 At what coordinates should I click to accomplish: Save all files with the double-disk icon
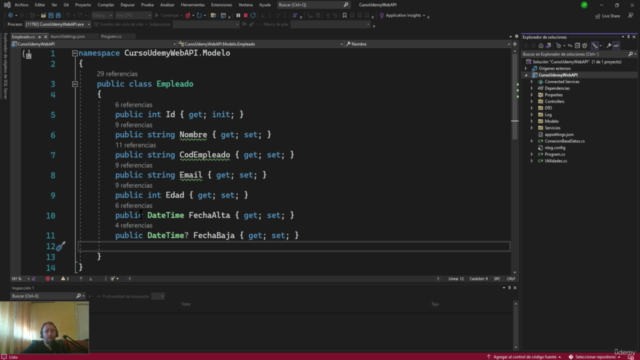[x=58, y=16]
